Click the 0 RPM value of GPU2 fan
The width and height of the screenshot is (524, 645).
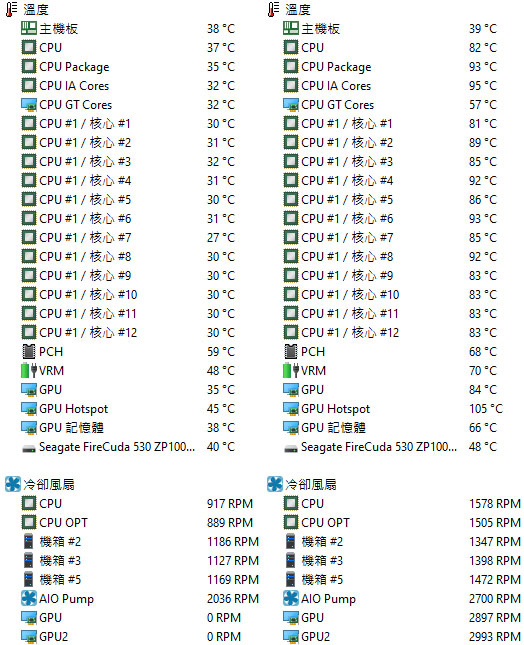point(224,636)
